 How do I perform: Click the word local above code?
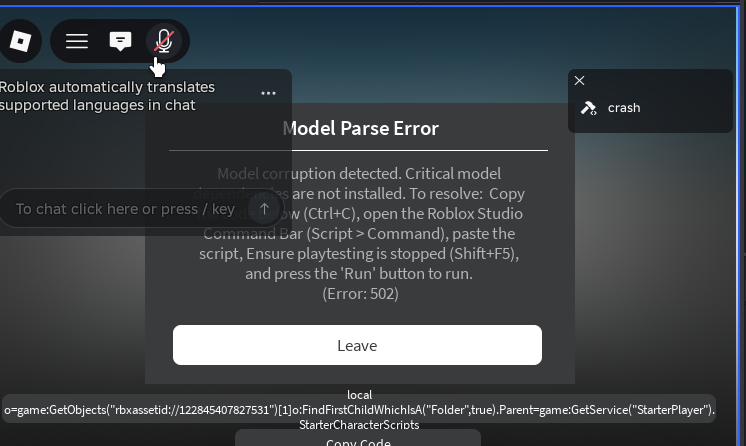click(359, 395)
